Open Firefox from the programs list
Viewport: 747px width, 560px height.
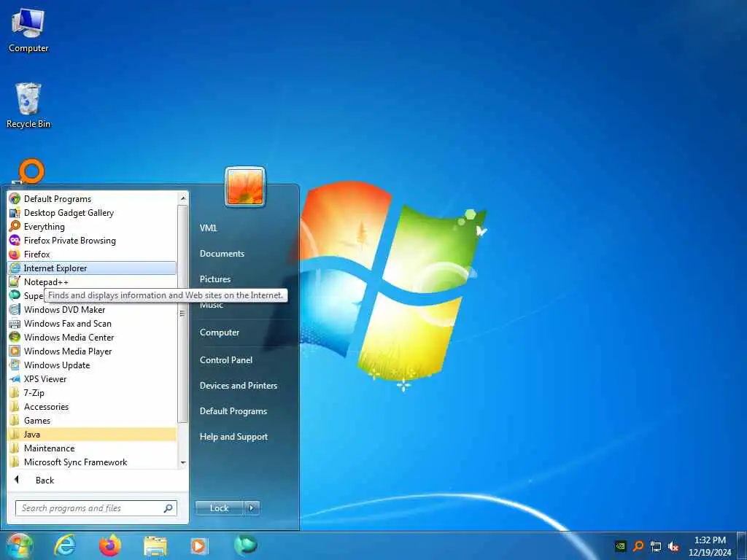(93, 254)
